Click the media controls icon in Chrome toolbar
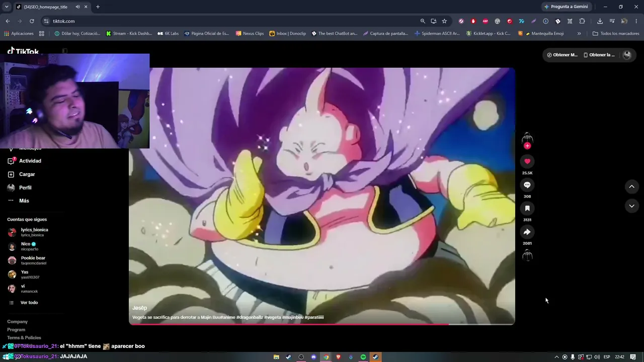 612,21
